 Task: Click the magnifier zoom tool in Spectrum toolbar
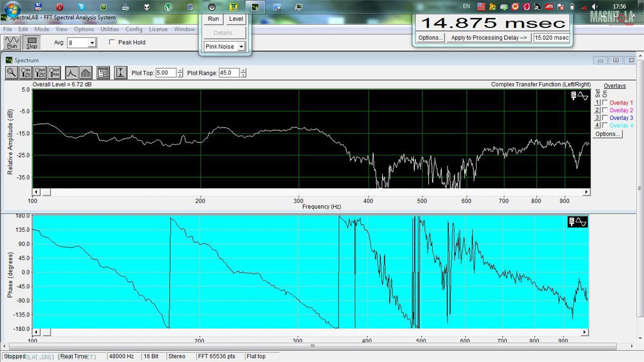12,73
